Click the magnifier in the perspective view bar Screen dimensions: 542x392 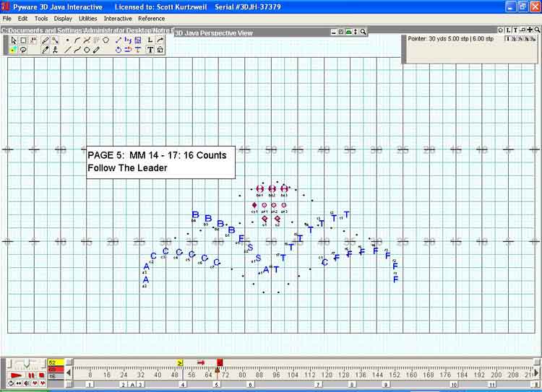pos(363,32)
